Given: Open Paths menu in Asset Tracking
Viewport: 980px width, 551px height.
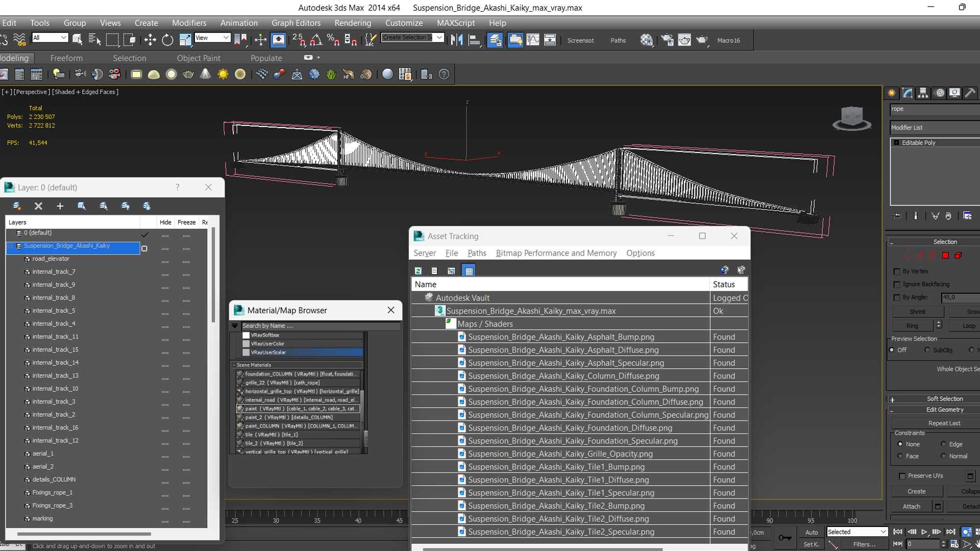Looking at the screenshot, I should (477, 253).
